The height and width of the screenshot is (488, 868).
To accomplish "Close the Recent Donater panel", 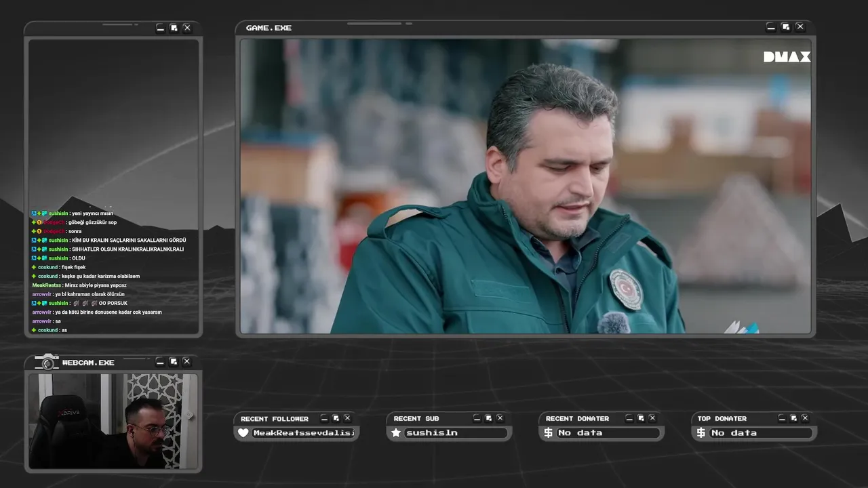I will tap(652, 418).
